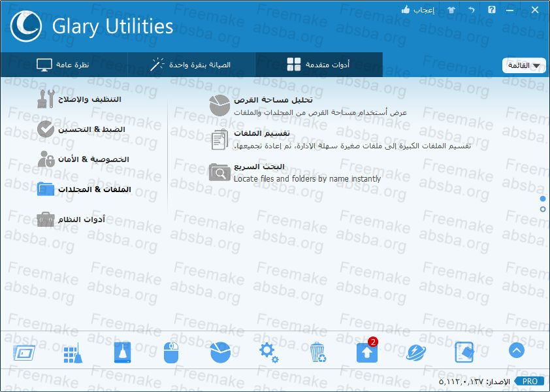
Task: Open the skin shirt icon in title bar
Action: 451,10
